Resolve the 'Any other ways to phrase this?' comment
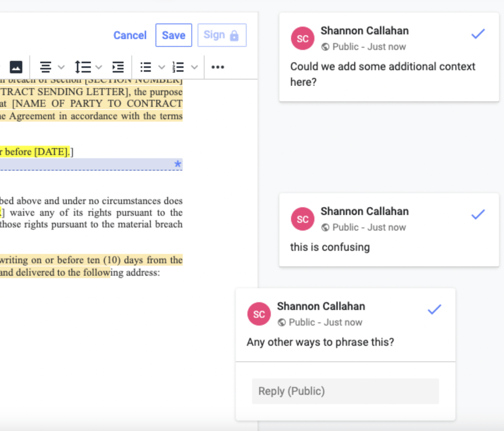Screen dimensions: 504x431 tap(434, 310)
